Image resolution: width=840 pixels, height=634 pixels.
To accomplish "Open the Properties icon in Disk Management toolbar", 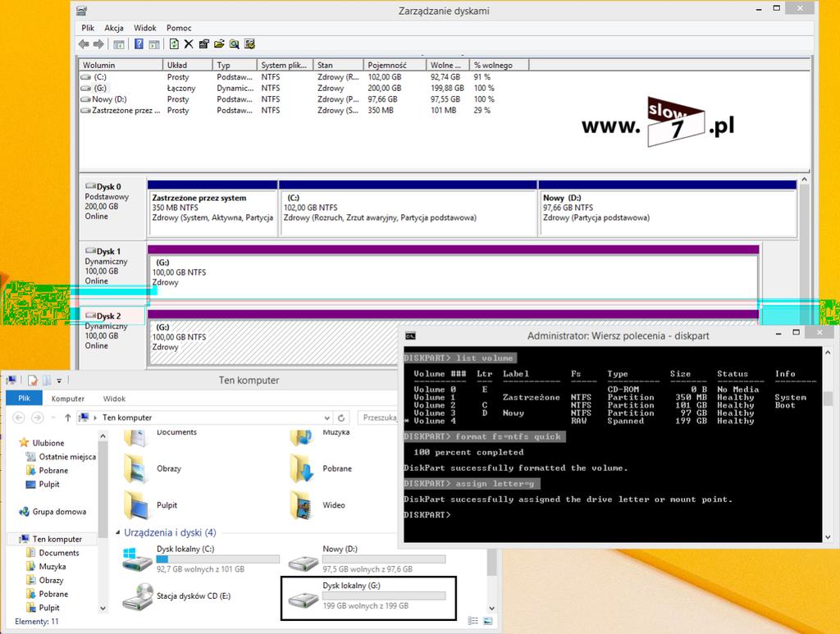I will pos(203,44).
